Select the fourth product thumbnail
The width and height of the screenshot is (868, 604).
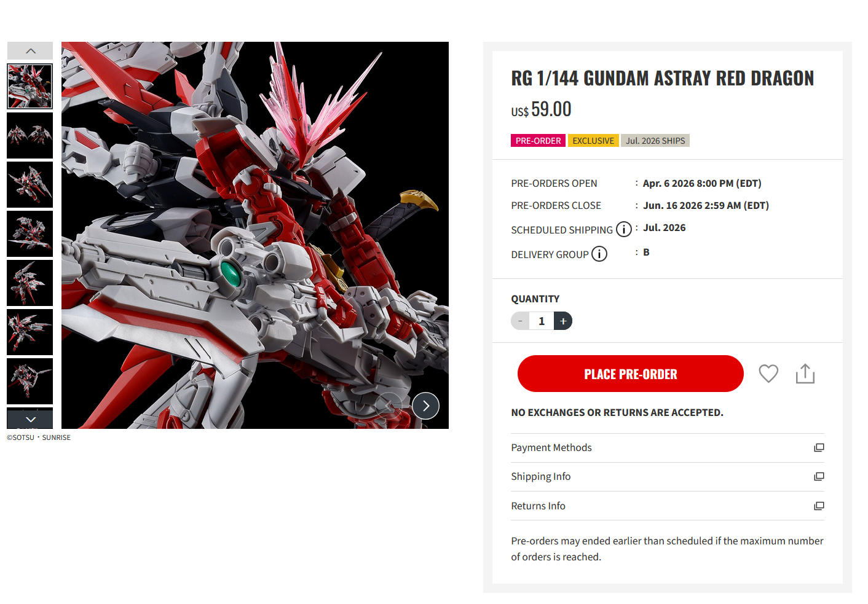30,233
